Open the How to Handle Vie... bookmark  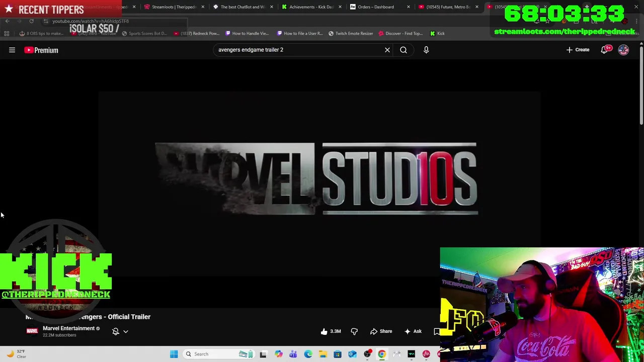coord(247,34)
